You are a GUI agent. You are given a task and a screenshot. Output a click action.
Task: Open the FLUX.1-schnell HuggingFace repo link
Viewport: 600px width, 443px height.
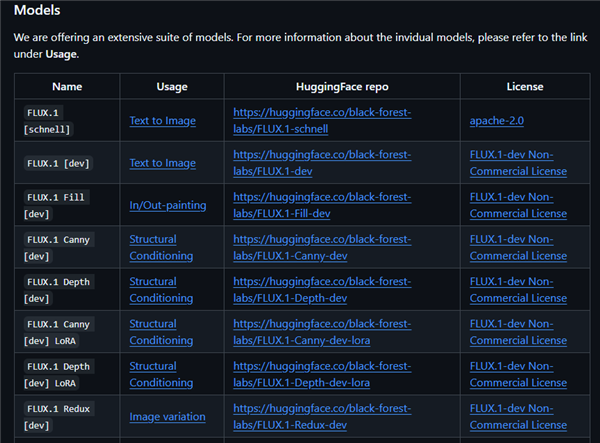pos(322,121)
